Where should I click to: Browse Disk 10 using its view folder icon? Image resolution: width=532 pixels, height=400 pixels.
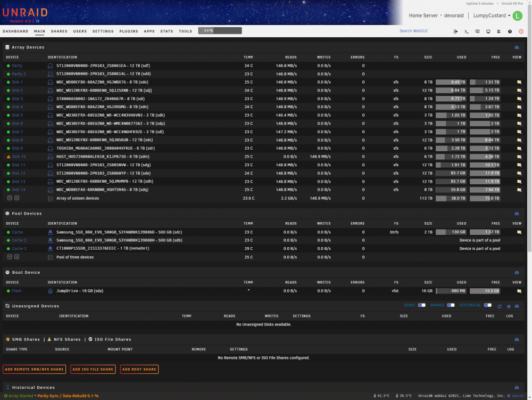(x=519, y=157)
